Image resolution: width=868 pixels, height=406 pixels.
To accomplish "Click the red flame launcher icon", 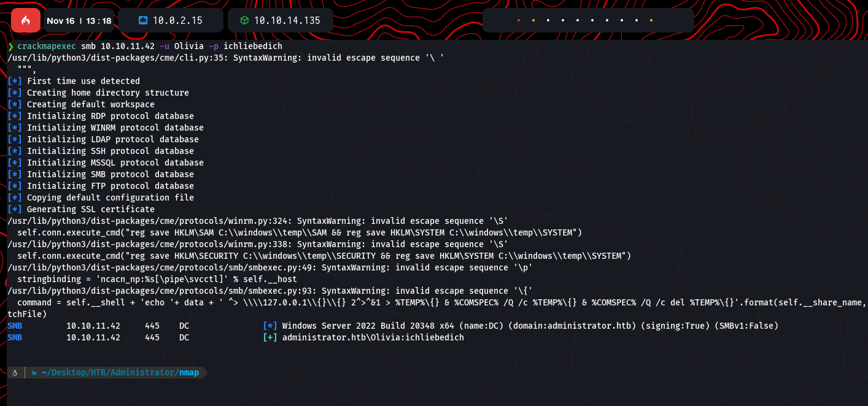I will coord(26,20).
